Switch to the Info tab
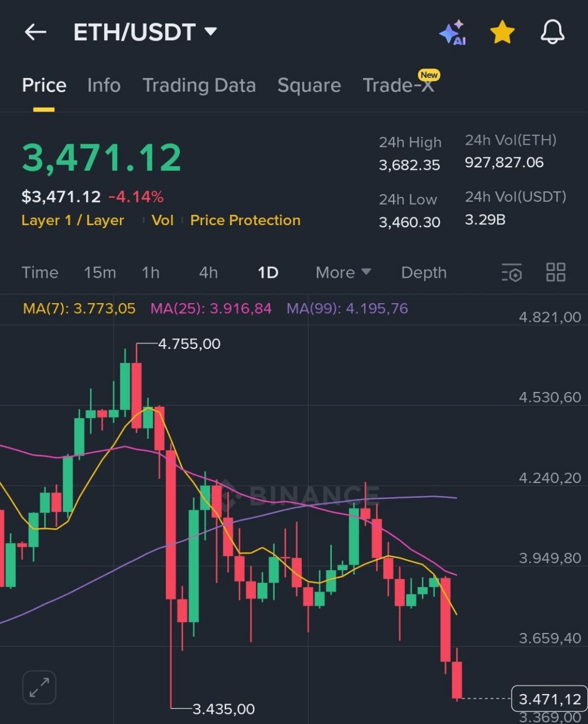 click(103, 85)
